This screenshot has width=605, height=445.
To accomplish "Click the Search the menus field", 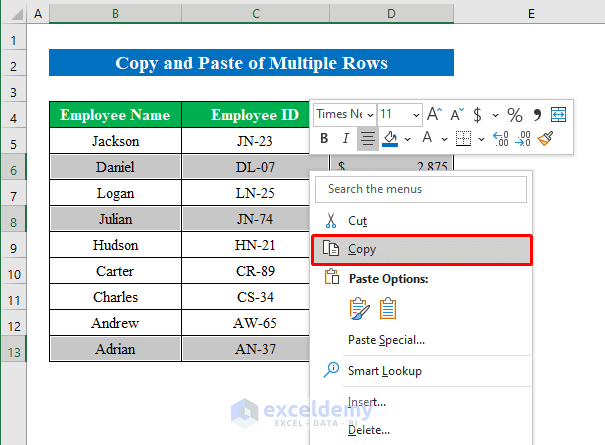I will (421, 189).
